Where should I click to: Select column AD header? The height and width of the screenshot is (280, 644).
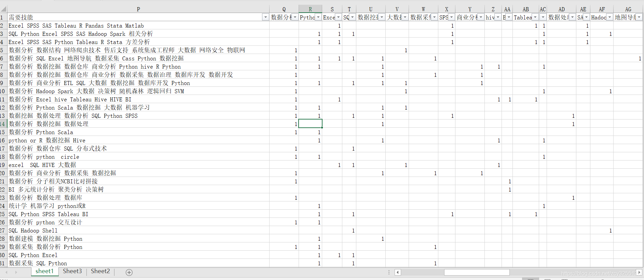(x=562, y=9)
